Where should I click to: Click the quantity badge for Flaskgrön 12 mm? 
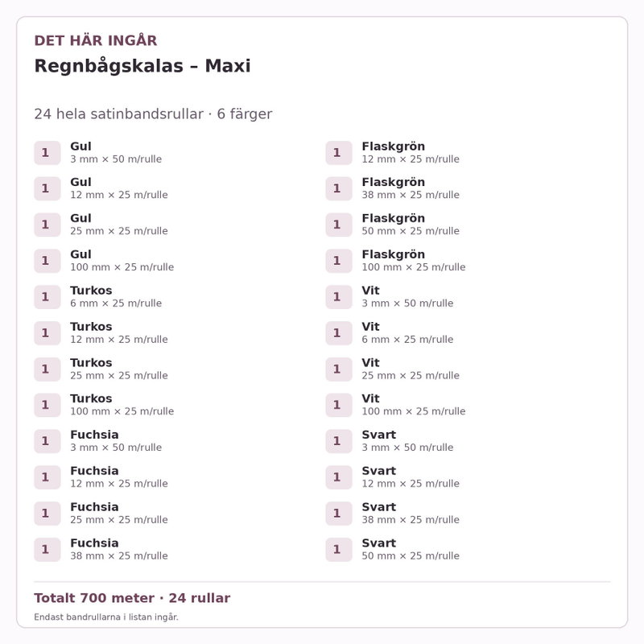[339, 153]
